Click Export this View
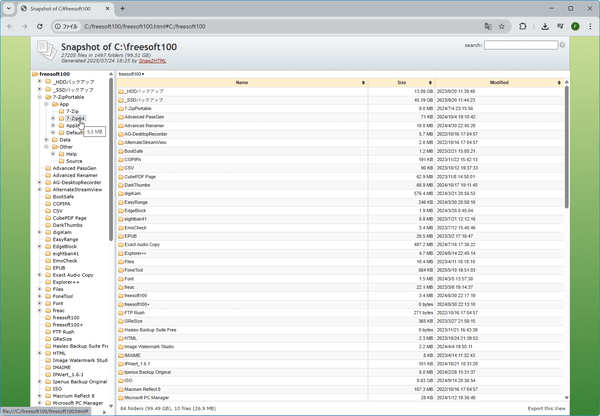The width and height of the screenshot is (600, 416). coord(546,408)
